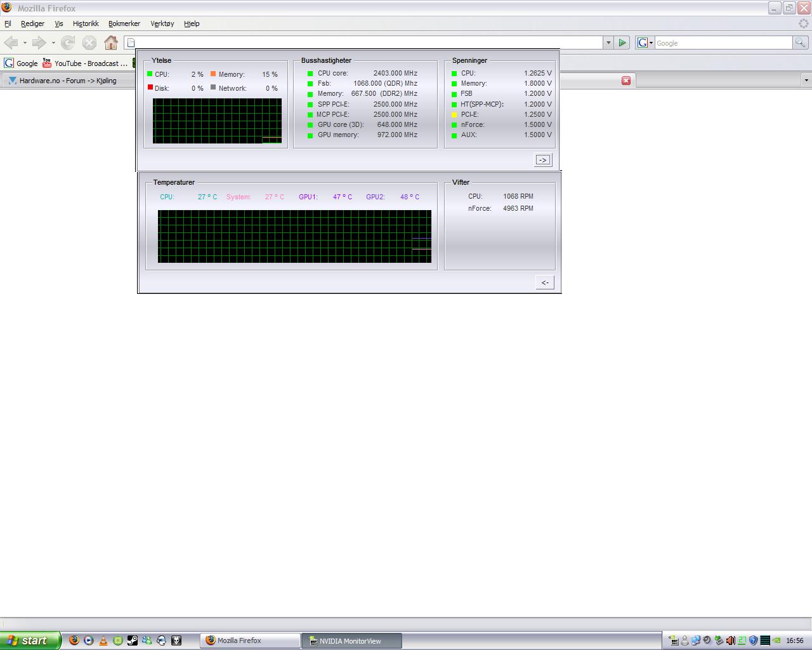
Task: Click the GPU1 temperature 47 °C value
Action: point(343,197)
